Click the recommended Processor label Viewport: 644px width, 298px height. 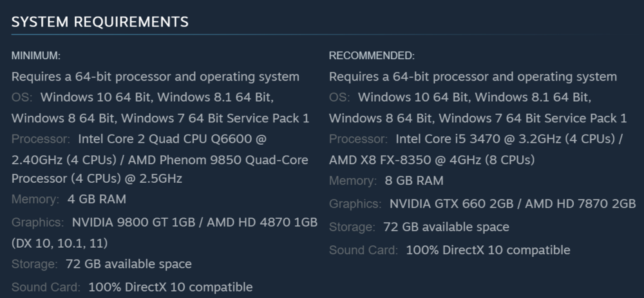point(359,139)
